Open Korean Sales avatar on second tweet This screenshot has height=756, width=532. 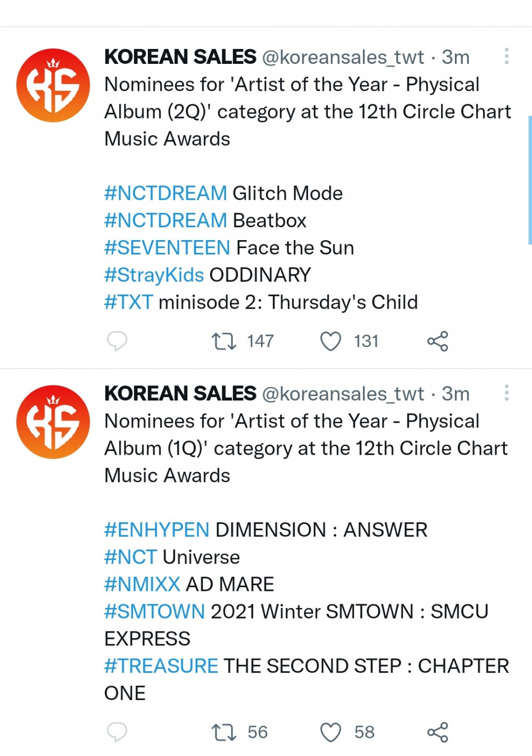click(x=53, y=422)
